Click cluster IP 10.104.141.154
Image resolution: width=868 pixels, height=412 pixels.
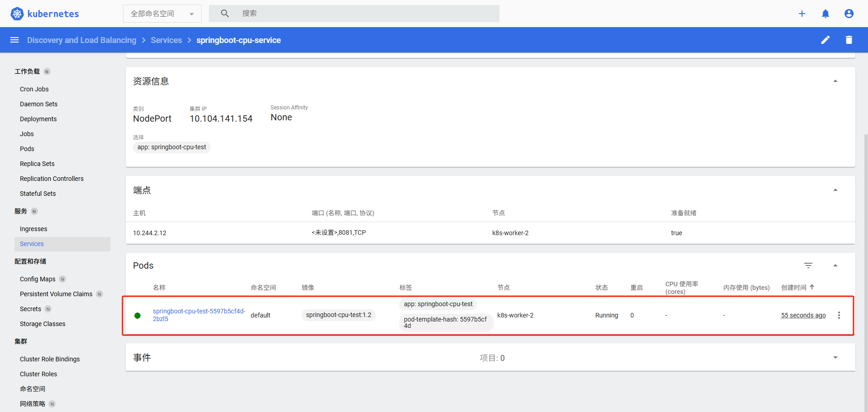click(x=221, y=118)
